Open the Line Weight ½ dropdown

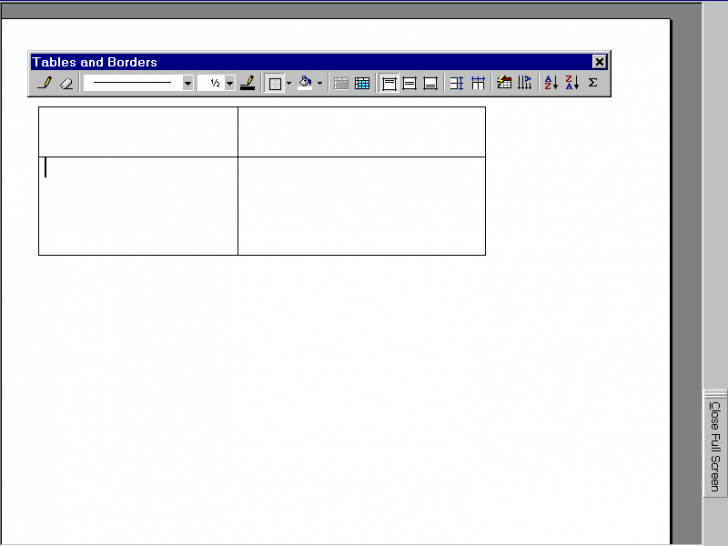coord(230,83)
